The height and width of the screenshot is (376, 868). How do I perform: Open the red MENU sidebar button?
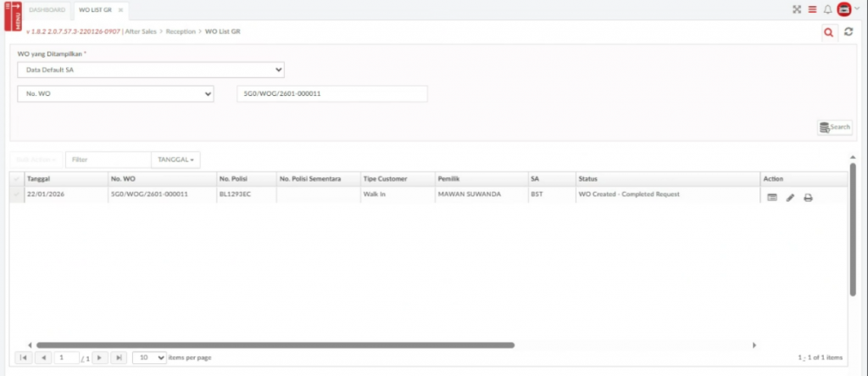(x=13, y=16)
